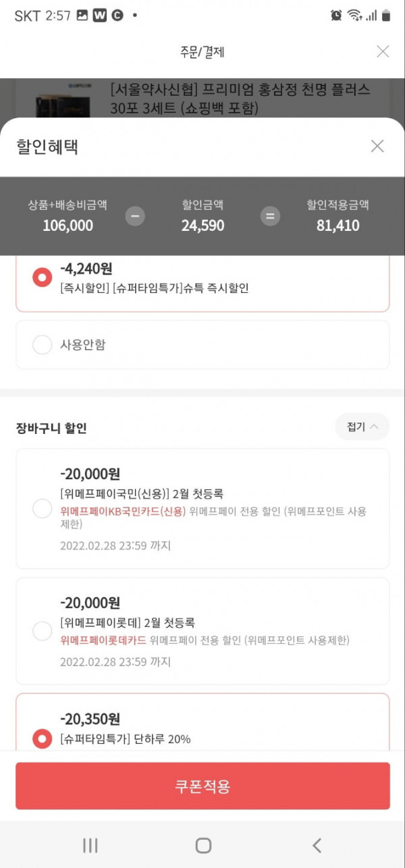The height and width of the screenshot is (868, 405).
Task: Apply coupons with the 쿠폰적용 button
Action: click(202, 786)
